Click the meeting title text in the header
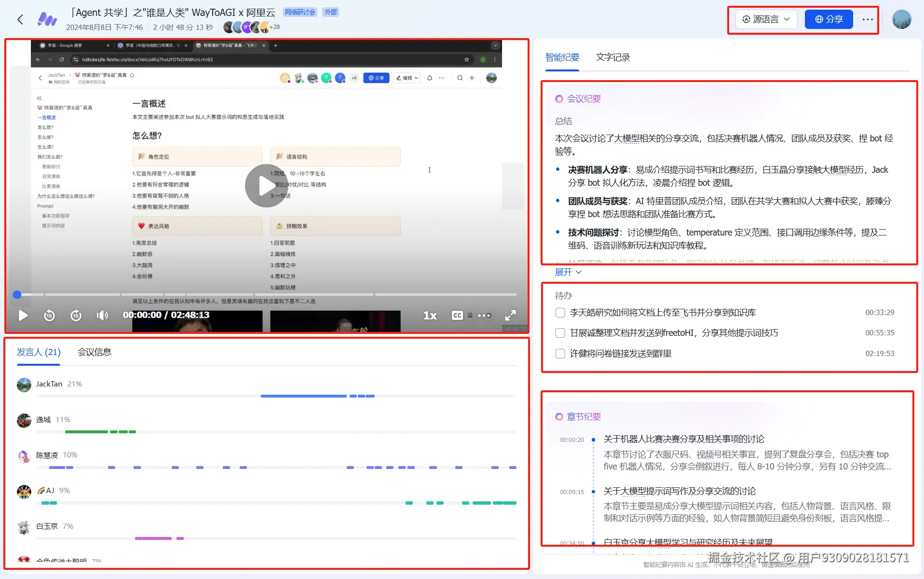 tap(174, 13)
